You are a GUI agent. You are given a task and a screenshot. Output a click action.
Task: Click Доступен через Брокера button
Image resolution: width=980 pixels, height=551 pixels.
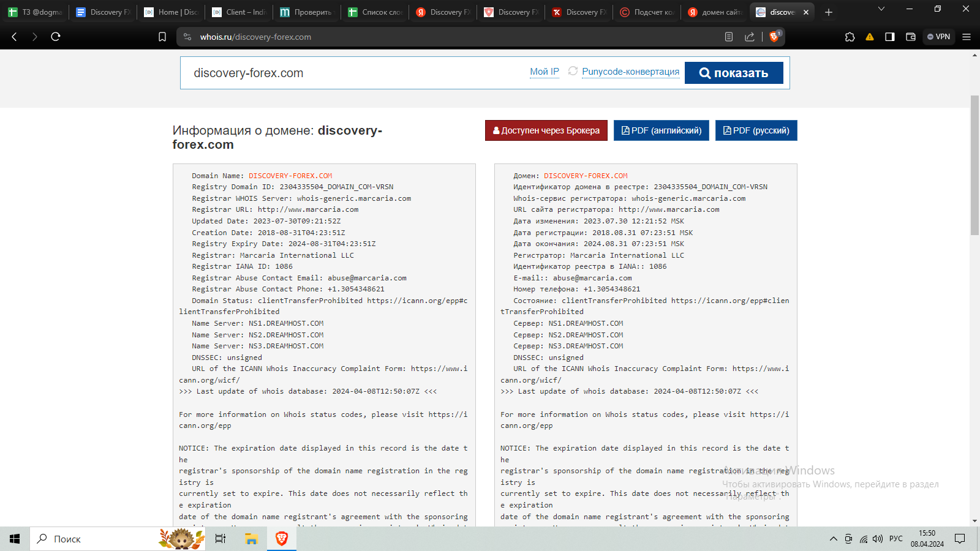click(x=546, y=130)
